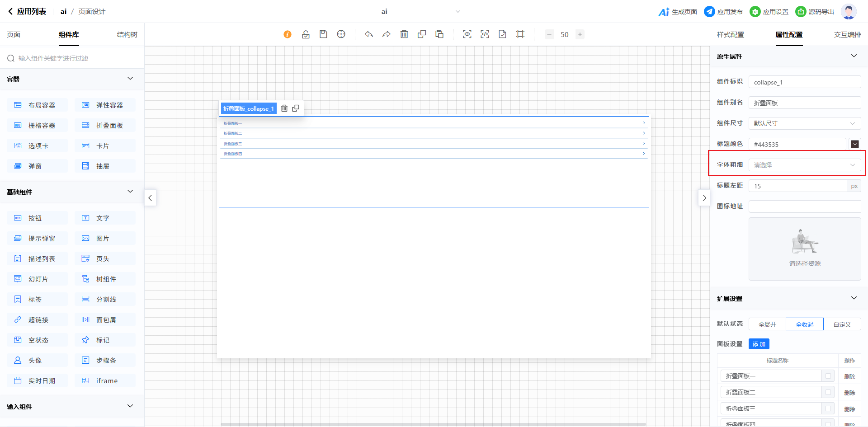Toggle checkbox for 折叠面板一 row
Viewport: 868px width, 427px height.
pos(828,376)
